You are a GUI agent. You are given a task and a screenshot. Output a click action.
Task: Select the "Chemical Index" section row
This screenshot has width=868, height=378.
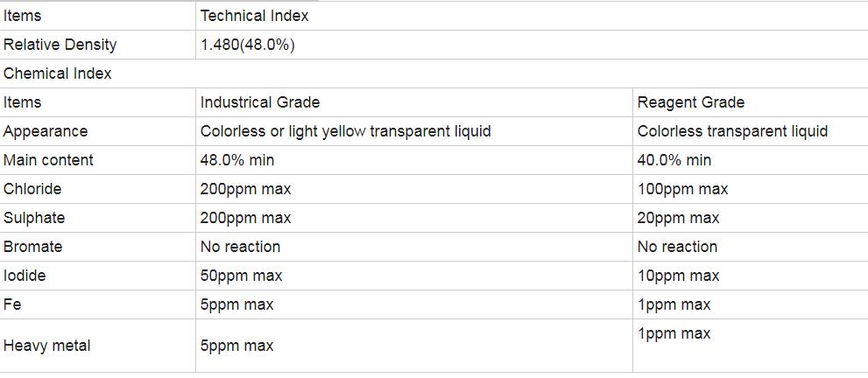[58, 73]
